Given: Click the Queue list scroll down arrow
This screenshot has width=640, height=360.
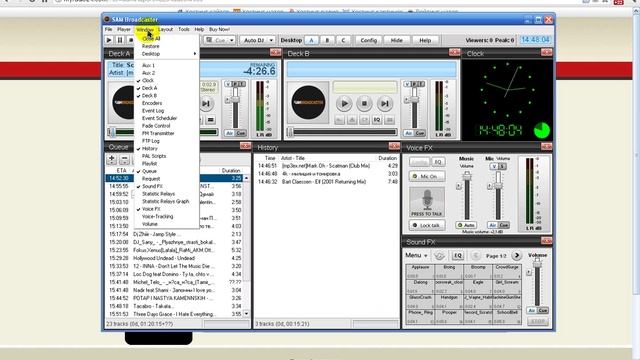Looking at the screenshot, I should tap(246, 314).
